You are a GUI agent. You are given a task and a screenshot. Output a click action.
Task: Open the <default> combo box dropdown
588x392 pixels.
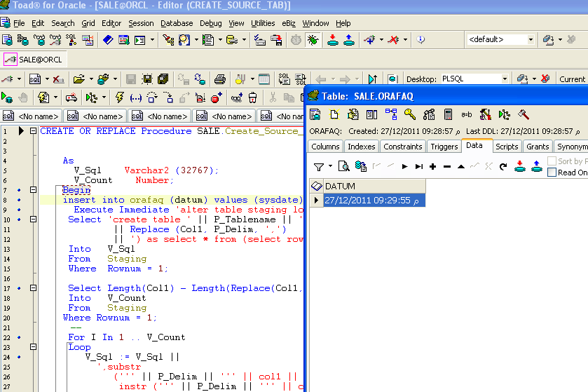click(x=531, y=39)
